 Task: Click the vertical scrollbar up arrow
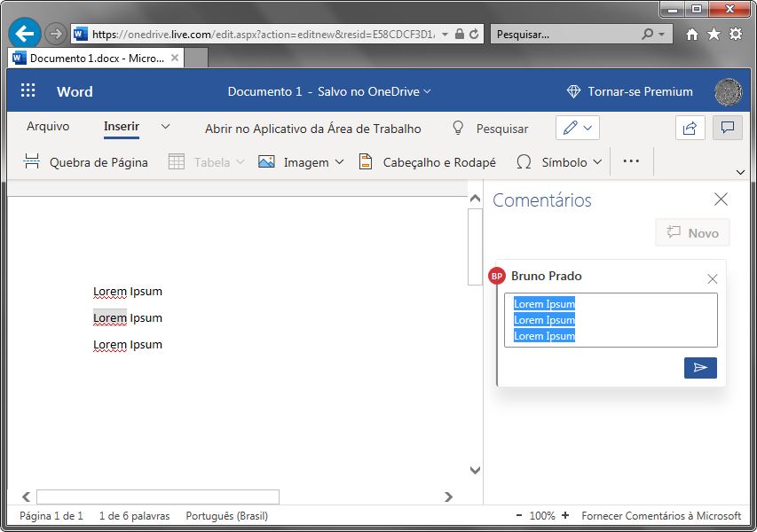click(x=475, y=199)
